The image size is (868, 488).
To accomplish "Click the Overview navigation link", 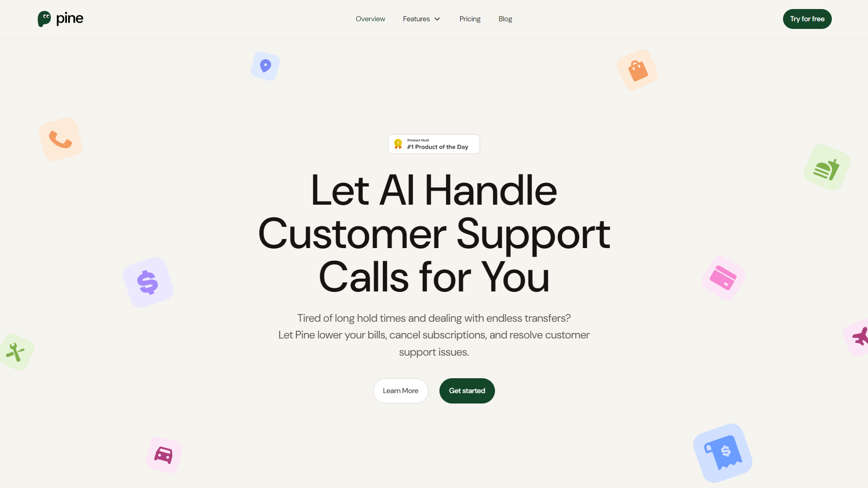I will [x=370, y=19].
